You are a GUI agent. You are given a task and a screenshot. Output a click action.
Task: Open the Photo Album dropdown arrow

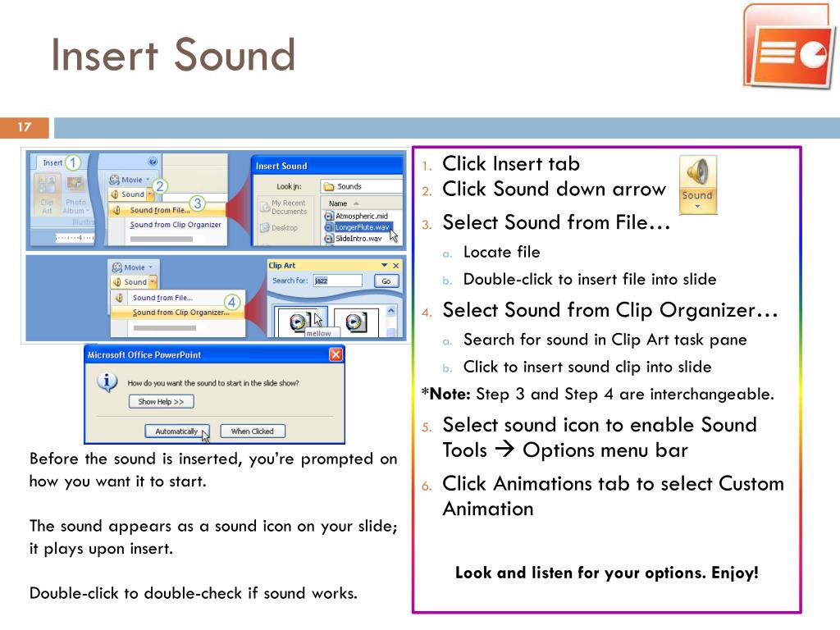coord(88,211)
